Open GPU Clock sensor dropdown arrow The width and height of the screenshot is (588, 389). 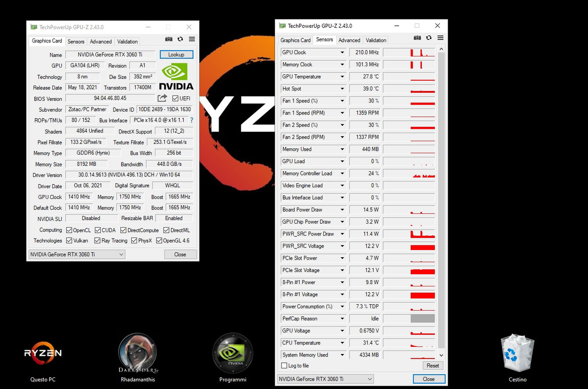(342, 53)
